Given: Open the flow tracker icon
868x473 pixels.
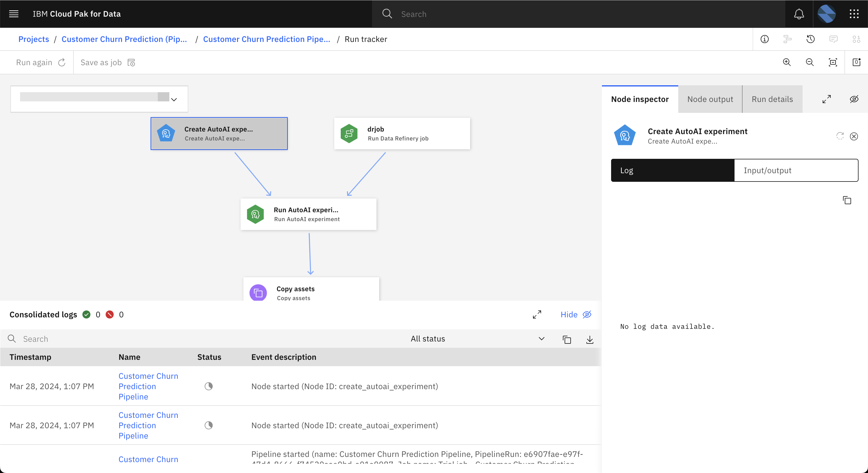Looking at the screenshot, I should (x=787, y=39).
